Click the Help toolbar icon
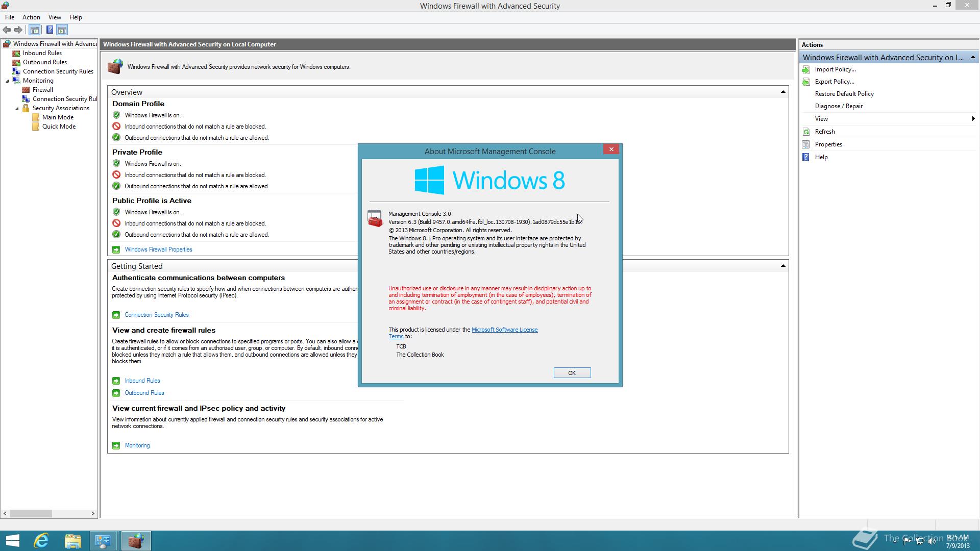The height and width of the screenshot is (551, 980). 50,30
